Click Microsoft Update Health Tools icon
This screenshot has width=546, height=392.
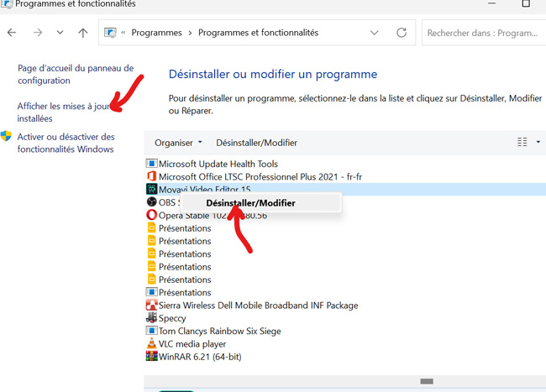[151, 164]
